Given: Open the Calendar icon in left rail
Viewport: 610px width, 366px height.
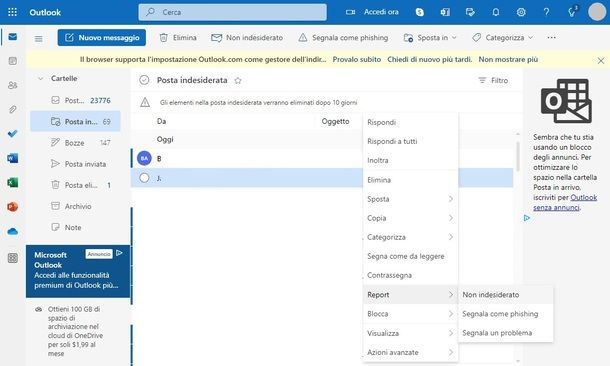Looking at the screenshot, I should (x=12, y=61).
